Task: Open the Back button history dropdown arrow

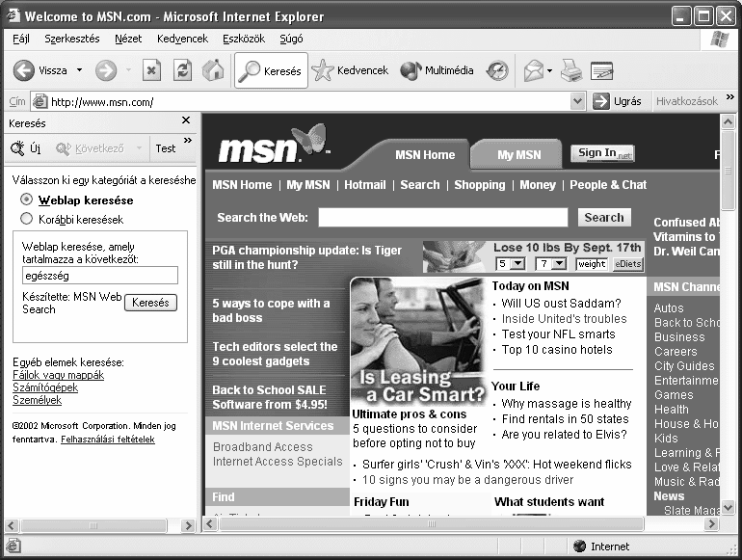Action: pos(79,70)
